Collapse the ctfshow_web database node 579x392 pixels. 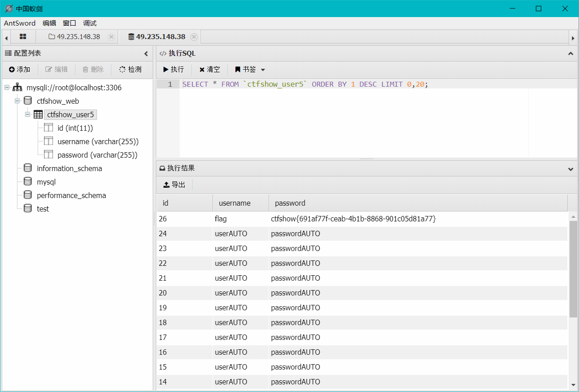pos(18,101)
